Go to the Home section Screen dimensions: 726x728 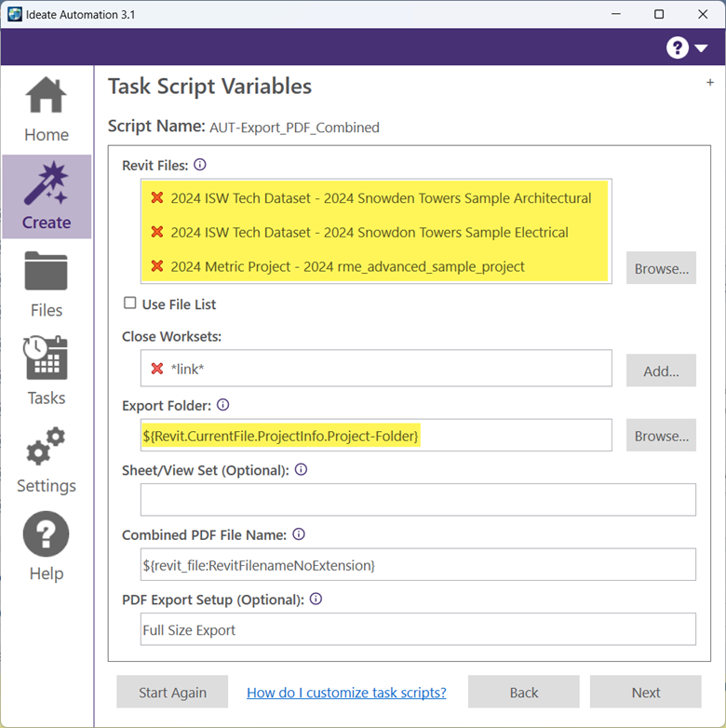[47, 110]
